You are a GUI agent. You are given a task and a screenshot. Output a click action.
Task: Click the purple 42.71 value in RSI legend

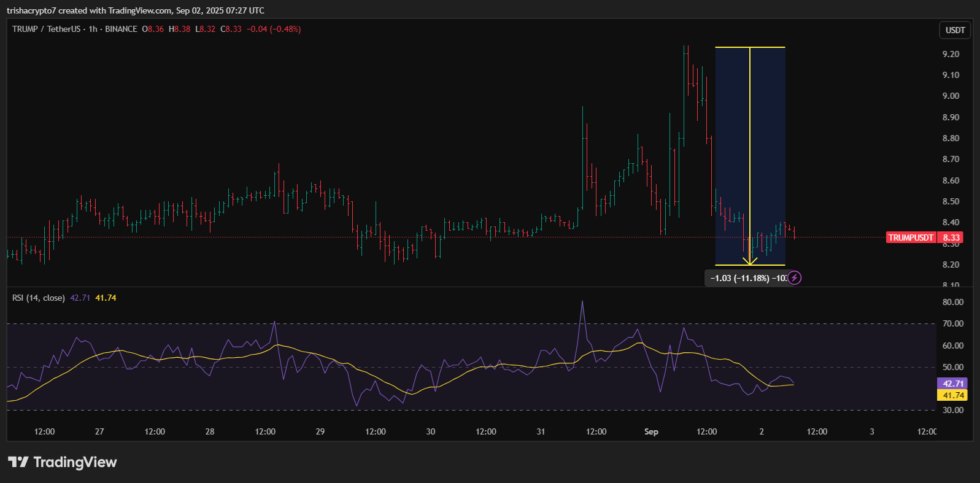coord(80,298)
